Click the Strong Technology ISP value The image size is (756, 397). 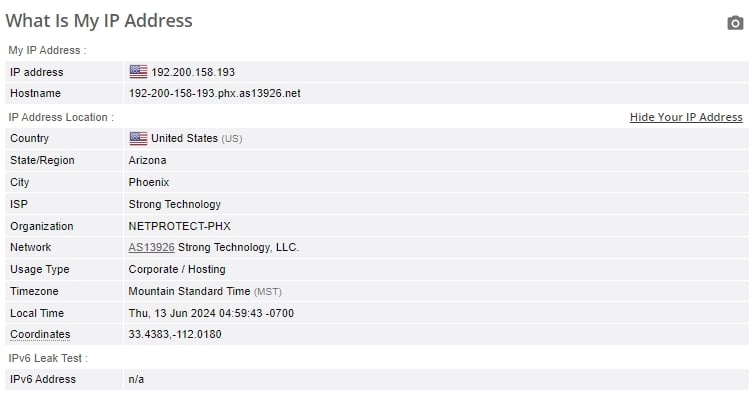coord(175,205)
